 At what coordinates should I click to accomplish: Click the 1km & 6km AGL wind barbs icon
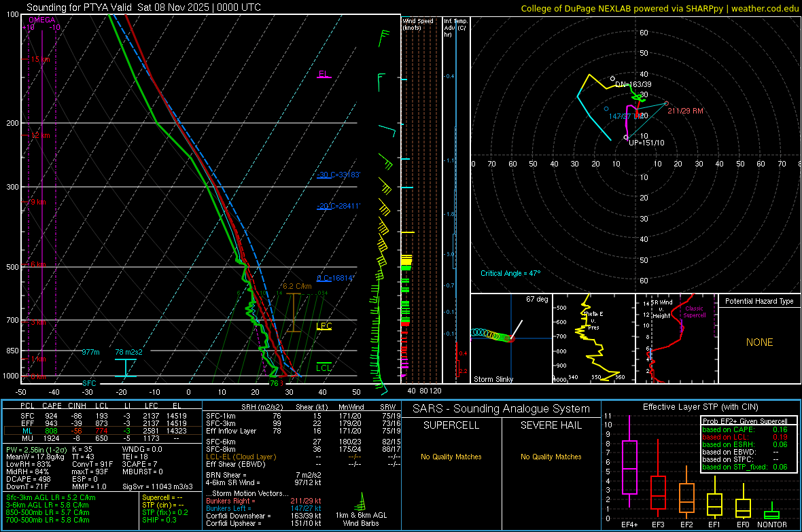pos(361,502)
